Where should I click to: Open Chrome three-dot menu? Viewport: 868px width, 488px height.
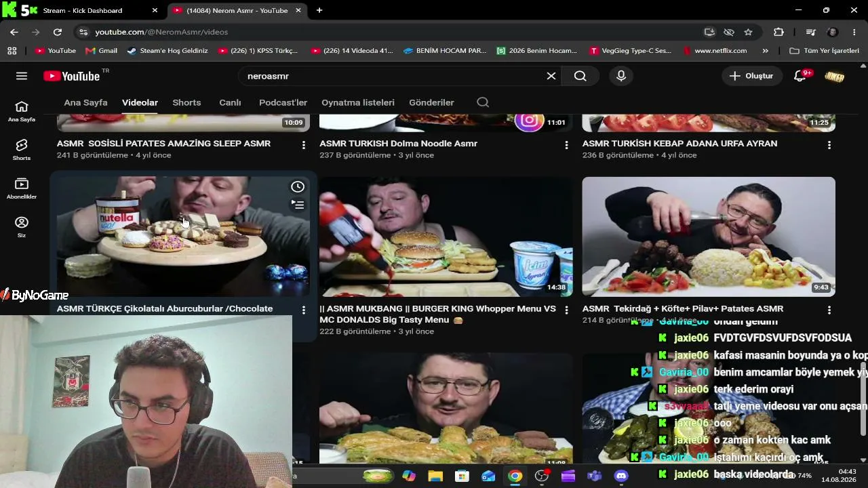click(x=854, y=32)
